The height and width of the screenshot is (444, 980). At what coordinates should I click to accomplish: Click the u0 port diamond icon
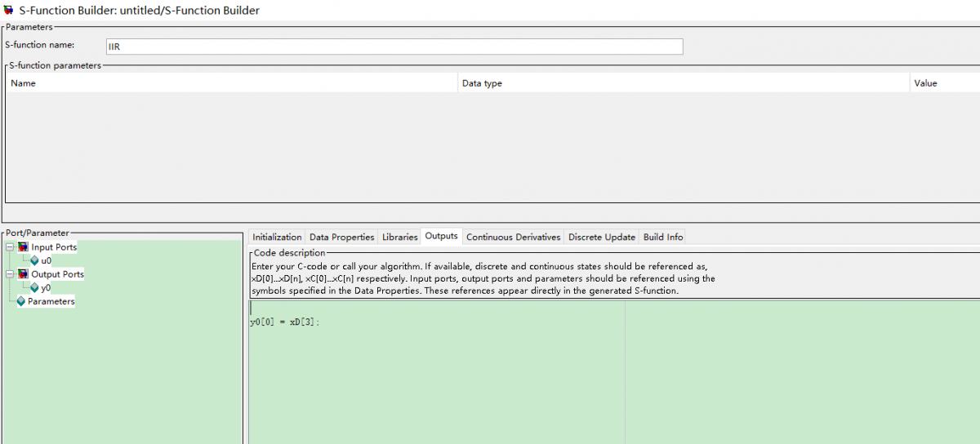(34, 260)
